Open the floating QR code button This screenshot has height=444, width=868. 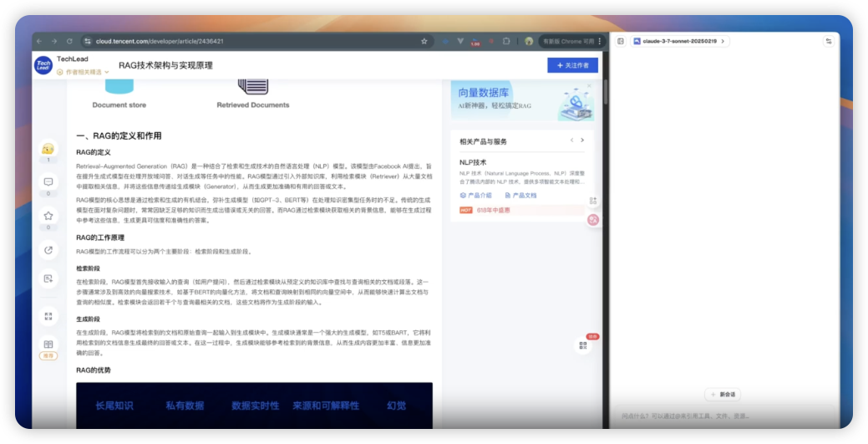click(582, 345)
